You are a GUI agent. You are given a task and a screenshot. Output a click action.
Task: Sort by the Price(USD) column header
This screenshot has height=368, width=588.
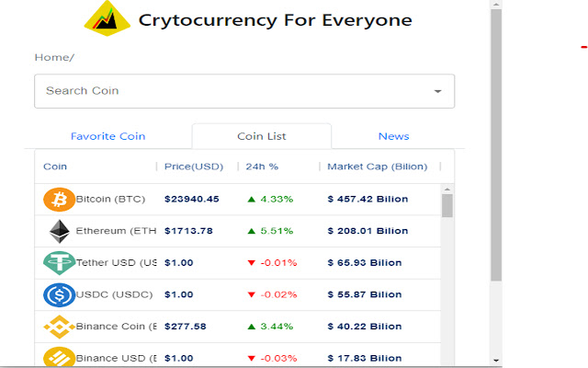[194, 167]
